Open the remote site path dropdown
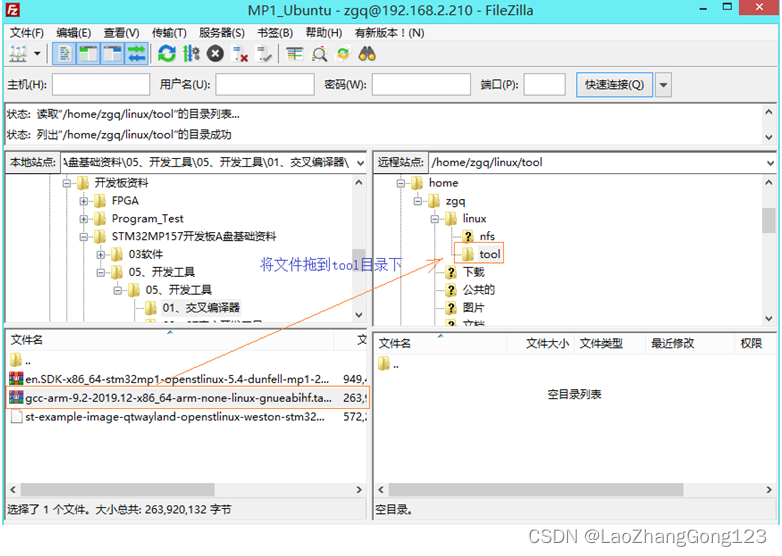Image resolution: width=782 pixels, height=556 pixels. click(x=770, y=163)
